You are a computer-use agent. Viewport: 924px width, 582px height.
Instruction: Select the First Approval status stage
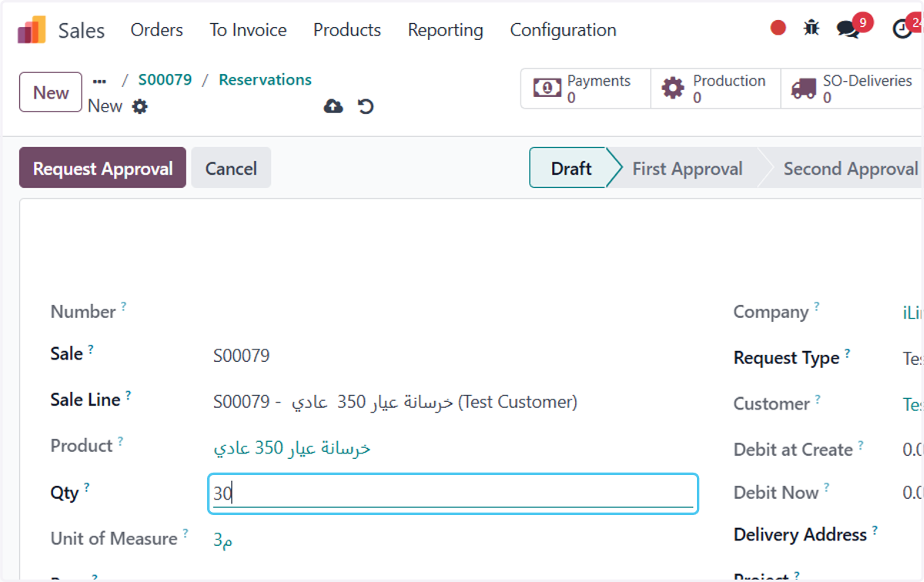pos(687,169)
